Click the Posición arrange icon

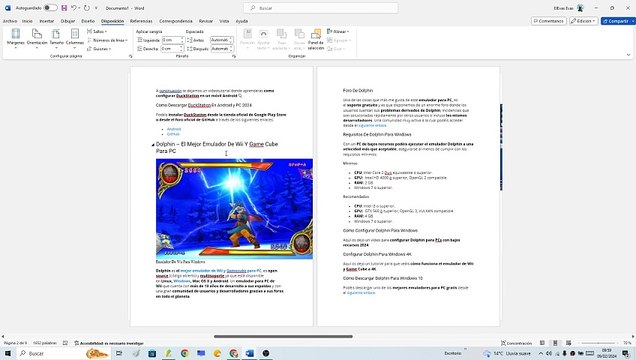[x=247, y=39]
